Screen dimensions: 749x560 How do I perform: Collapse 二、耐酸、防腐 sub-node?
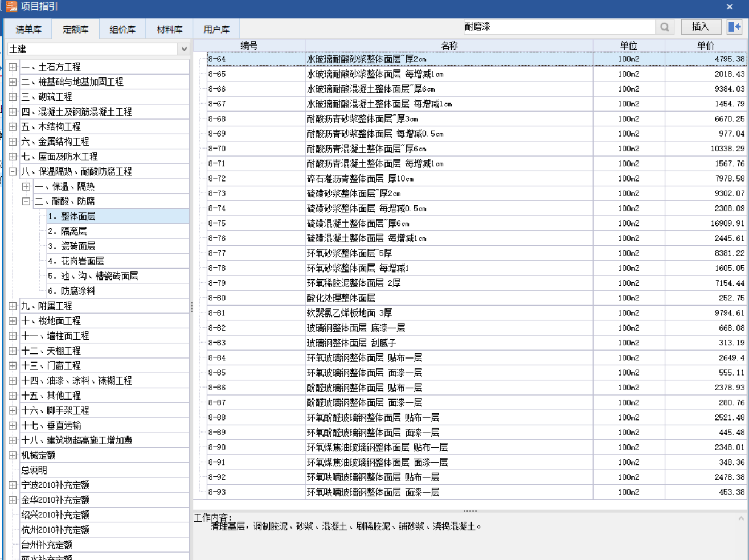[x=26, y=201]
